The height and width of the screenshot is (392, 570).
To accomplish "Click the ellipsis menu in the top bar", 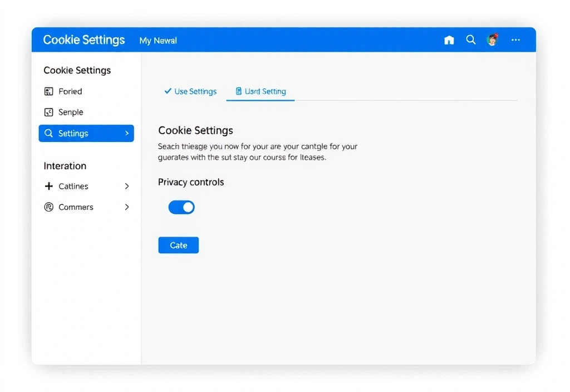I will pyautogui.click(x=515, y=40).
